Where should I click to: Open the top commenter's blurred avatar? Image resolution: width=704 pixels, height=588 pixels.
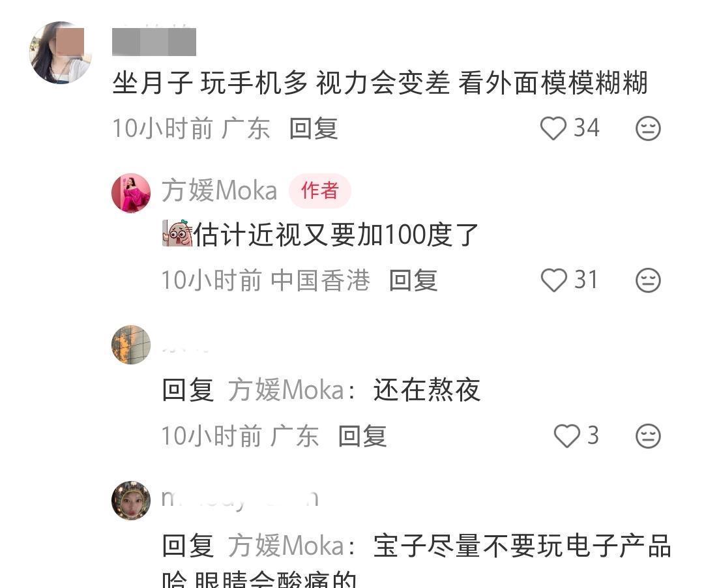pos(61,53)
